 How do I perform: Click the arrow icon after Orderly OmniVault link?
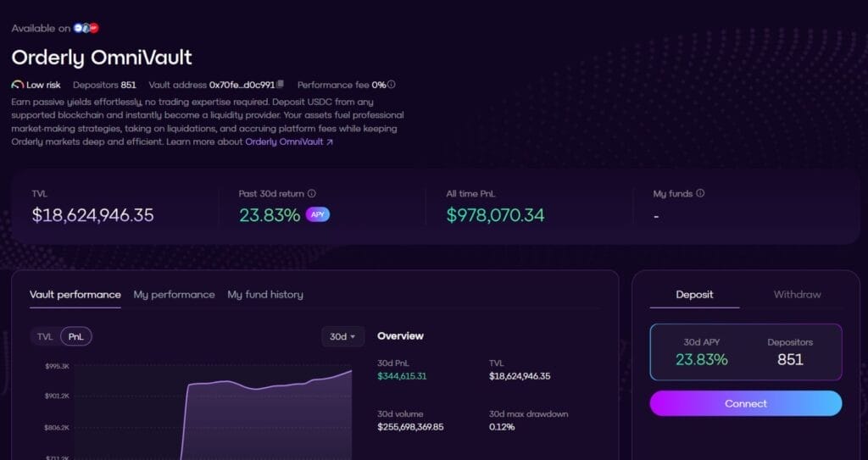[330, 142]
